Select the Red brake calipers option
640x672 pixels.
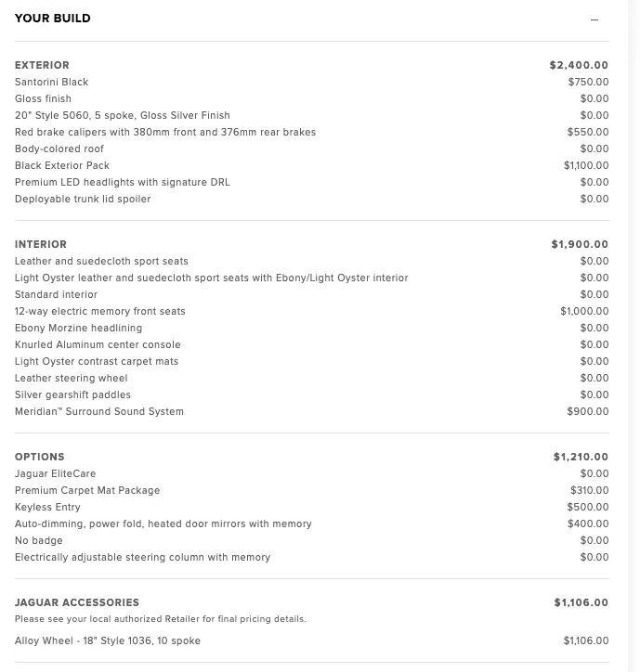165,132
